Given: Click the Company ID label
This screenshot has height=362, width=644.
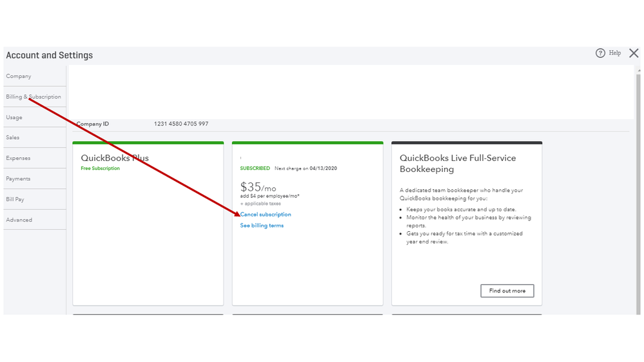Looking at the screenshot, I should (x=93, y=124).
